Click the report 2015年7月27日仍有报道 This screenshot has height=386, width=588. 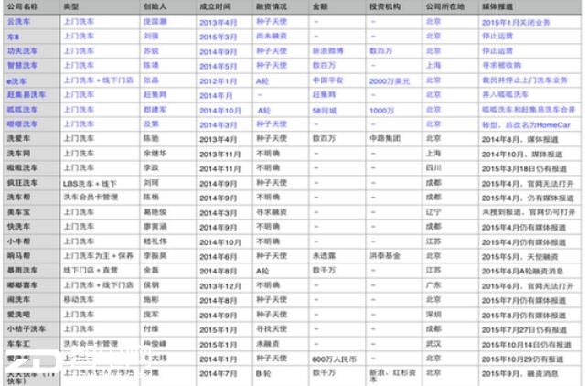(x=524, y=329)
